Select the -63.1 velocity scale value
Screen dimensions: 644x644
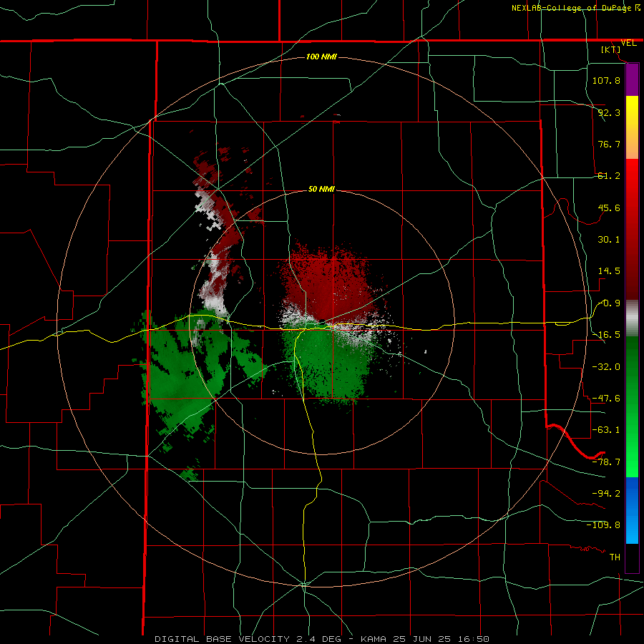(606, 430)
